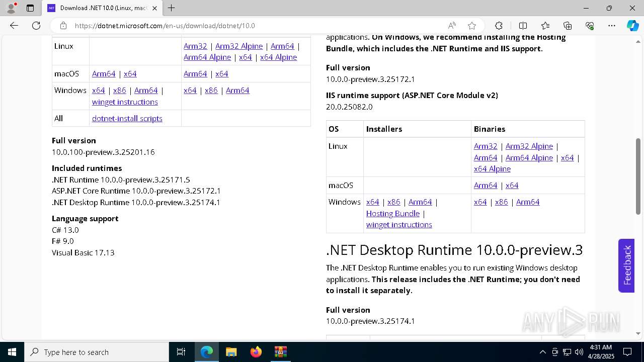
Task: Download Linux x64 Alpine in left table
Action: point(279,57)
